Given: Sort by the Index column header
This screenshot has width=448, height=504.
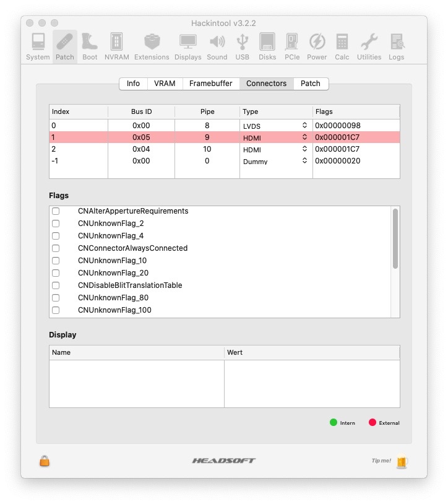Looking at the screenshot, I should (79, 111).
